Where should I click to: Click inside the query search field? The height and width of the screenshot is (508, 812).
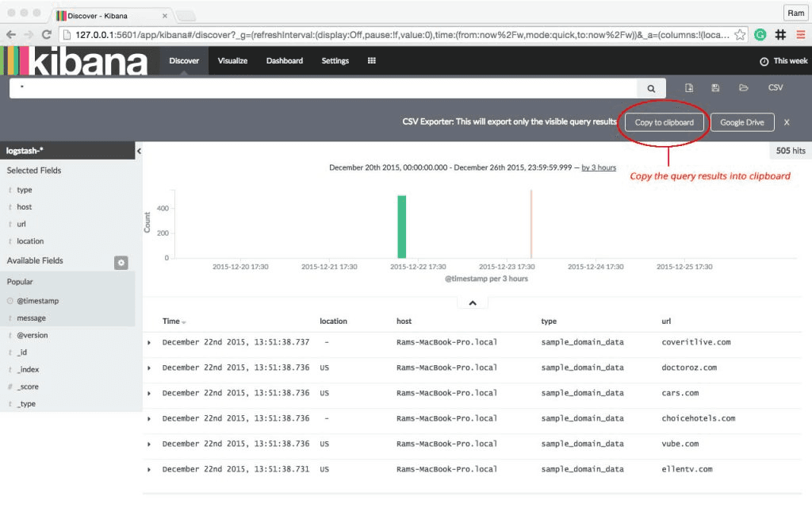317,87
